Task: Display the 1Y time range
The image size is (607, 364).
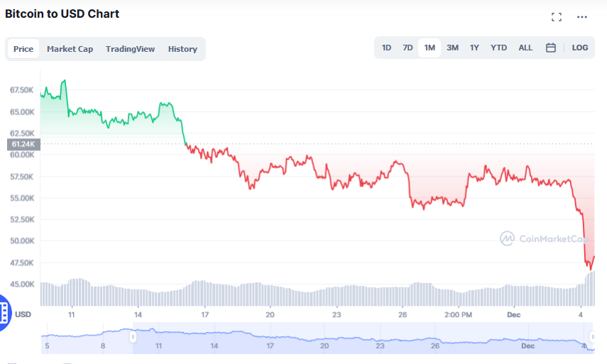Action: [x=474, y=48]
